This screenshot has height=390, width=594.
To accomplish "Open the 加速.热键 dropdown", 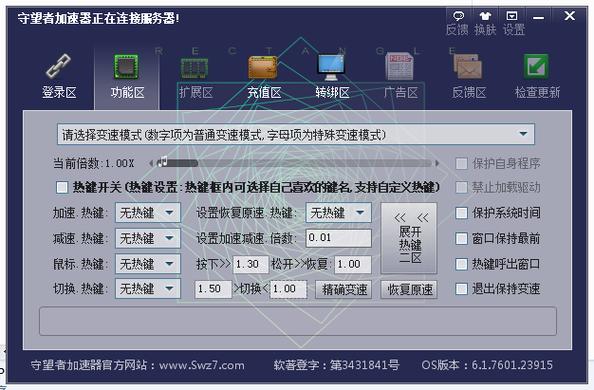I will [148, 213].
